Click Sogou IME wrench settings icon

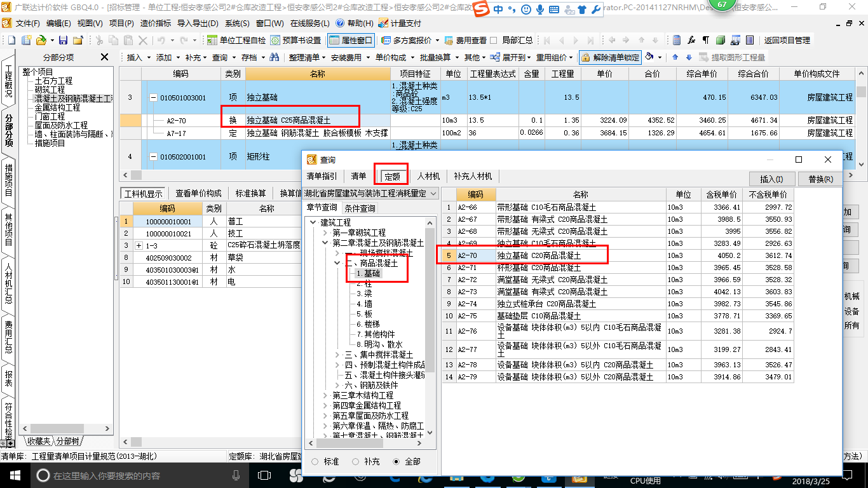click(x=595, y=10)
